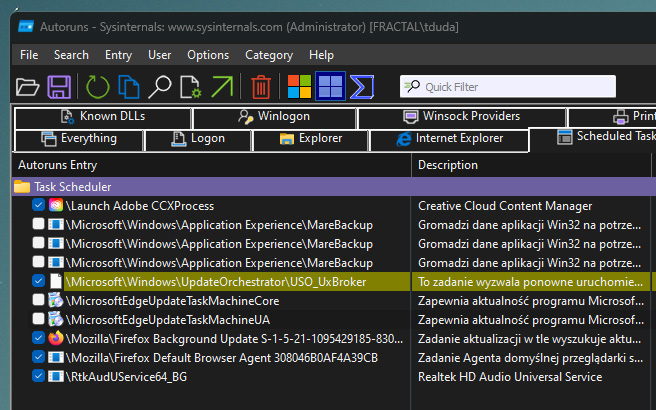Switch to the Internet Explorer tab
The width and height of the screenshot is (656, 410).
coord(449,139)
